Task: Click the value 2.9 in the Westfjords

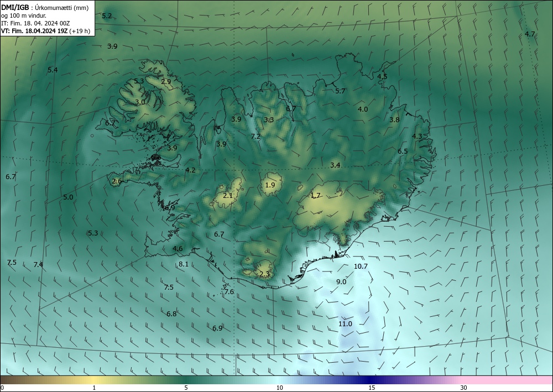Action: click(166, 81)
